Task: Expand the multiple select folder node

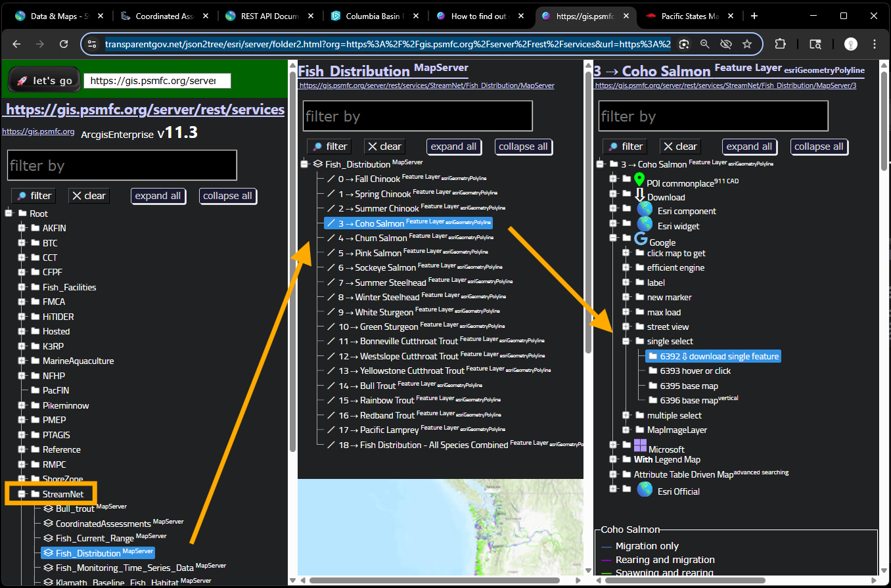Action: pyautogui.click(x=626, y=415)
